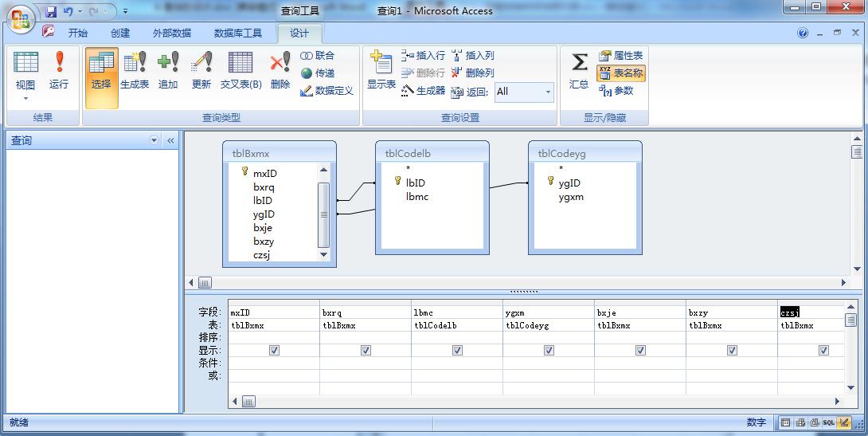Choose the 删除 delete query type
This screenshot has height=436, width=868.
(x=280, y=70)
